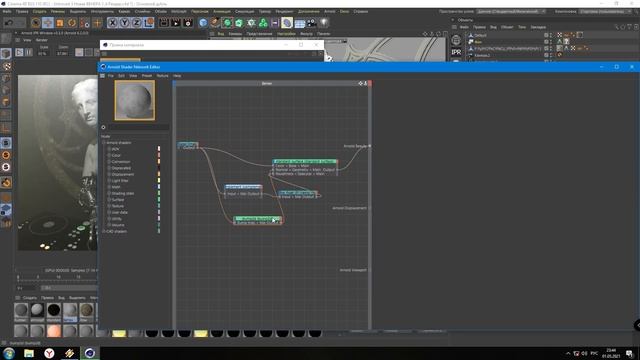
Task: Expand the Conversion shader category
Action: pos(109,162)
